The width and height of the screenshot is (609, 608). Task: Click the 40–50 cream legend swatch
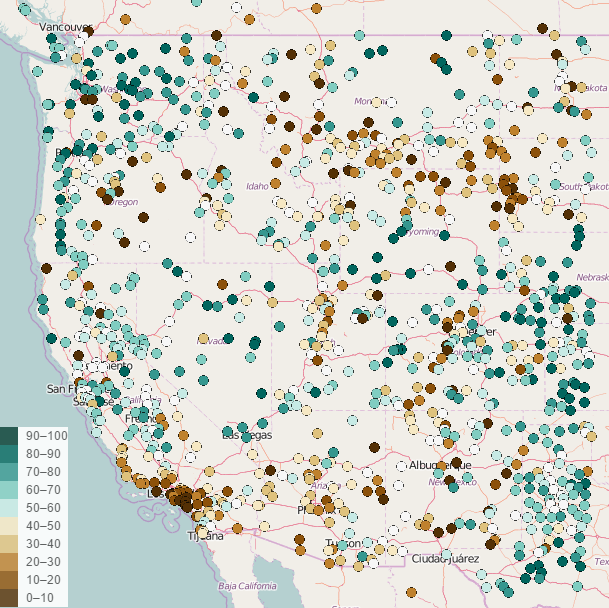[9, 526]
